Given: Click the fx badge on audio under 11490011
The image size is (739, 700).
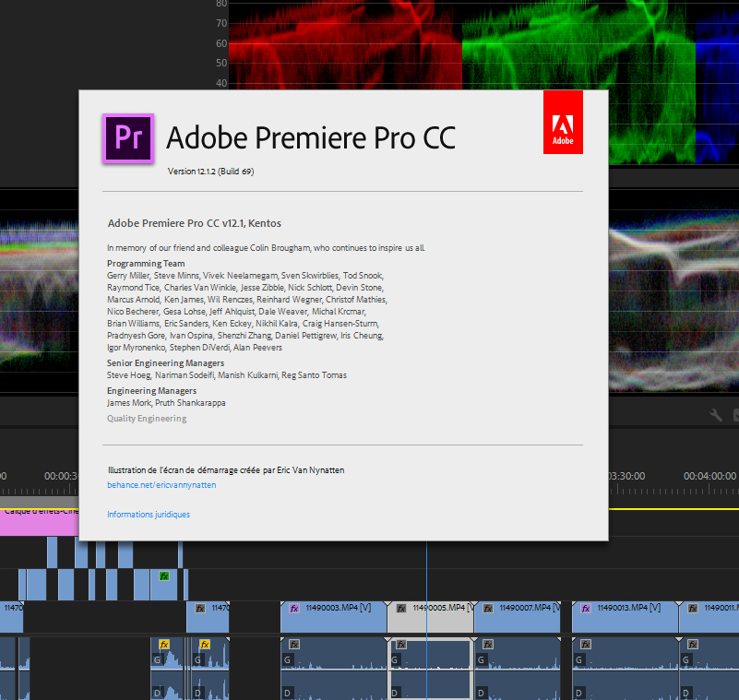Looking at the screenshot, I should pyautogui.click(x=692, y=645).
